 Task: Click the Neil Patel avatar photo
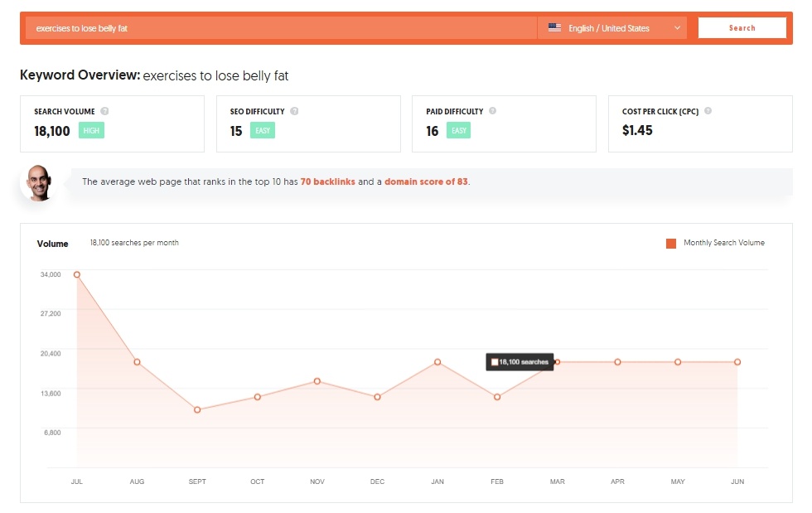39,182
